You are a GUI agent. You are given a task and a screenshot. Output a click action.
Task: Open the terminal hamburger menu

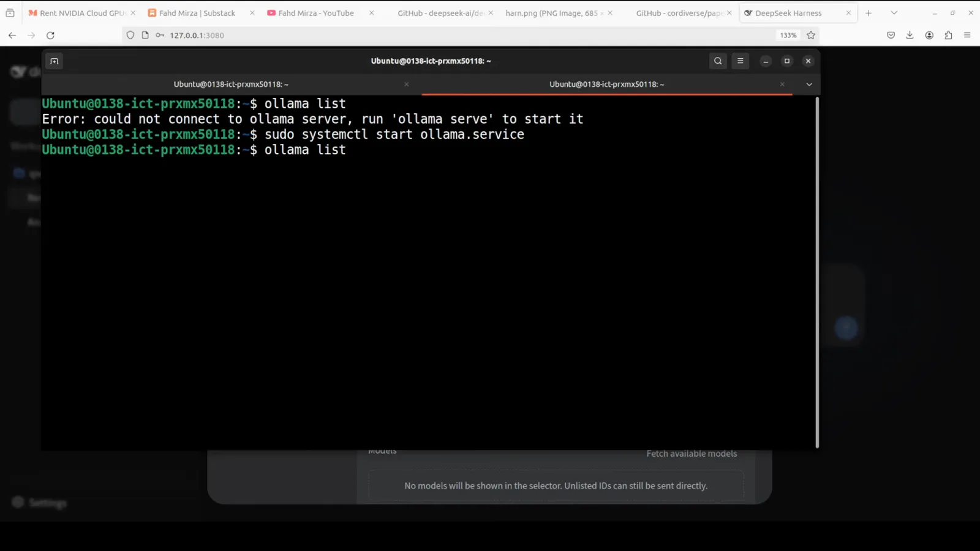click(741, 61)
